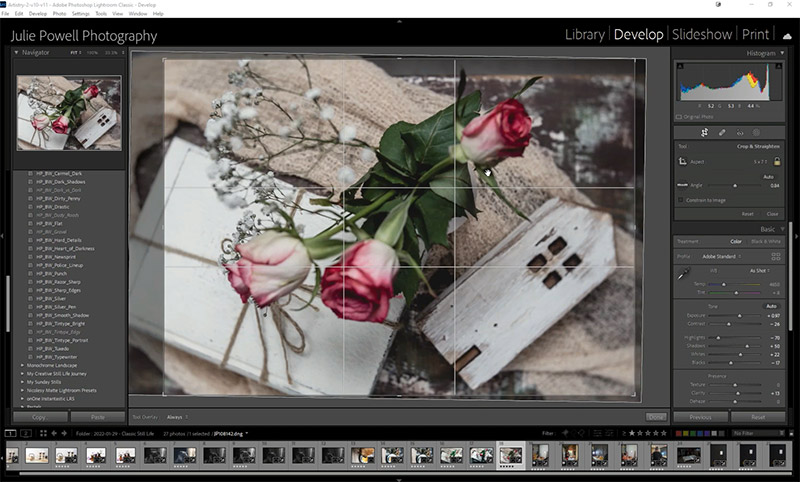Open second monitor window 2
The image size is (800, 482).
pyautogui.click(x=26, y=433)
